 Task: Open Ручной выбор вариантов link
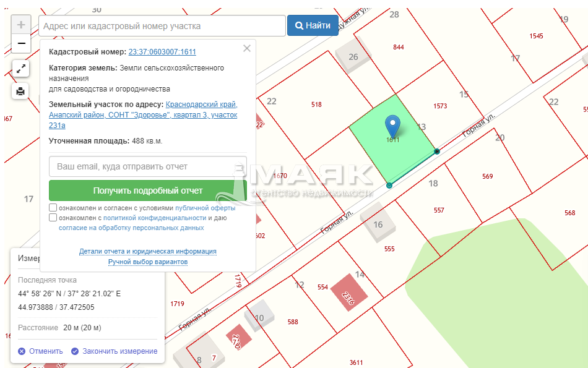click(x=148, y=262)
